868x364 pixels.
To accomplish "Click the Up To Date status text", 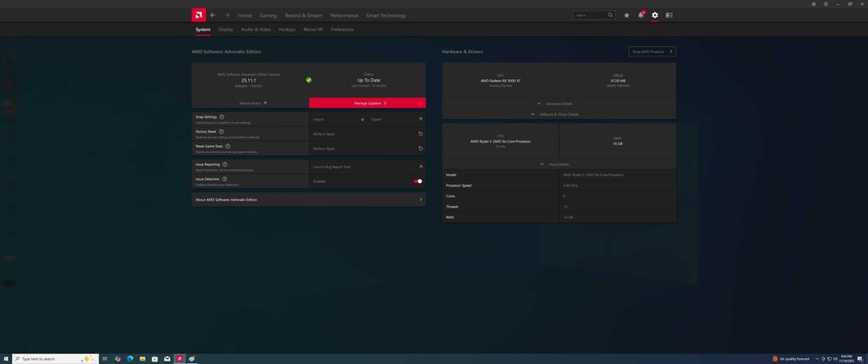I will coord(369,80).
